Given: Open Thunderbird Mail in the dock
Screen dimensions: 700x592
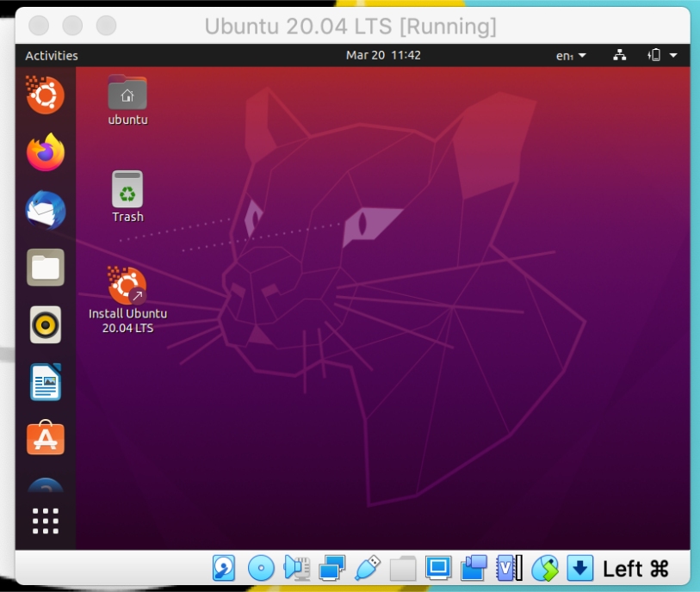Looking at the screenshot, I should [x=45, y=210].
